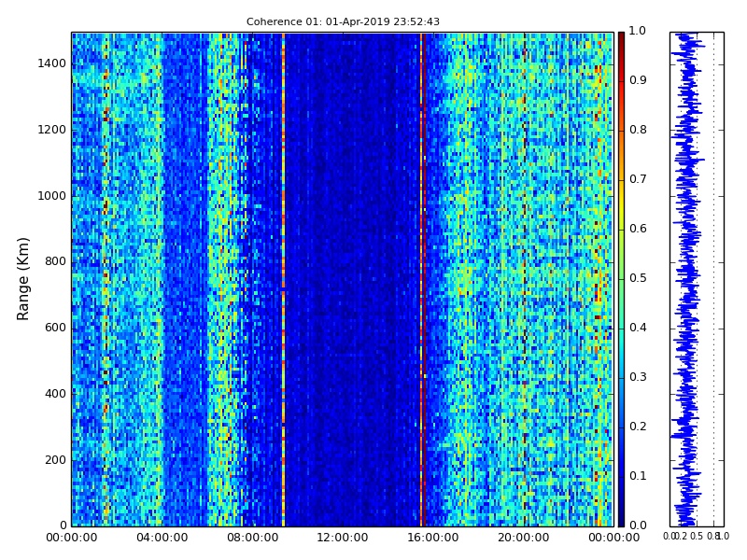Click the colorbar 0.4 label
The height and width of the screenshot is (560, 747).
(x=638, y=328)
